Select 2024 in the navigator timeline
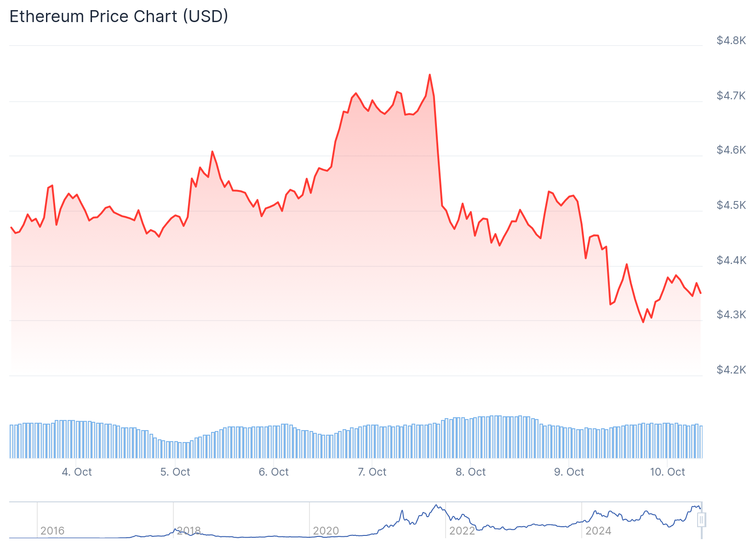 (598, 531)
